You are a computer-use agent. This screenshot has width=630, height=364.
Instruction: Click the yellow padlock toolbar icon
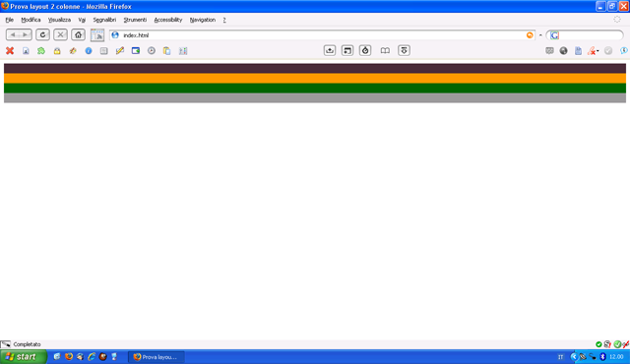pyautogui.click(x=57, y=51)
